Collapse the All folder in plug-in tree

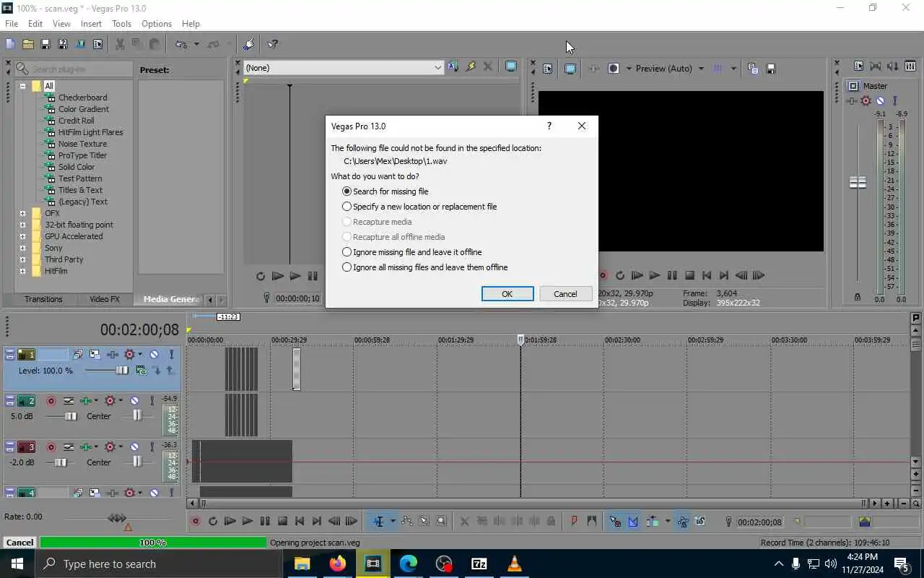(22, 86)
